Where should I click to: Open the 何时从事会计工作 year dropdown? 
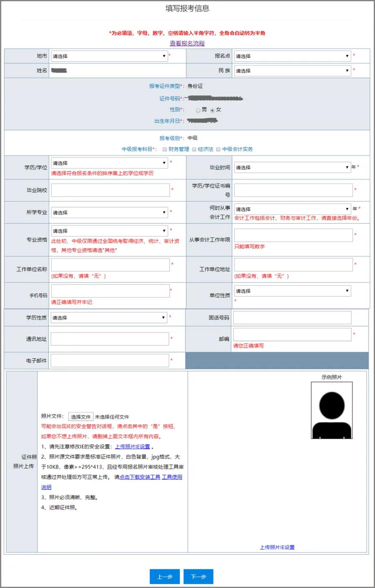click(x=292, y=209)
